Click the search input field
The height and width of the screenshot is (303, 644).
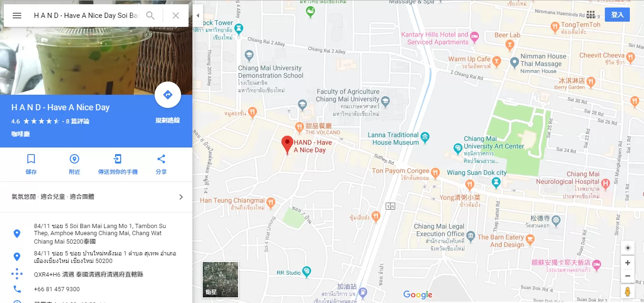[86, 16]
